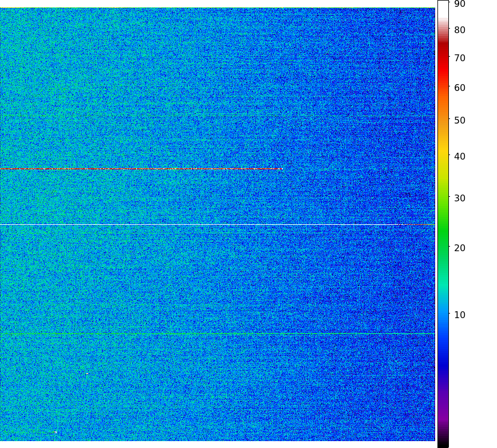The width and height of the screenshot is (497, 448).
Task: Click the 60 value on the colorbar scale
Action: [459, 88]
